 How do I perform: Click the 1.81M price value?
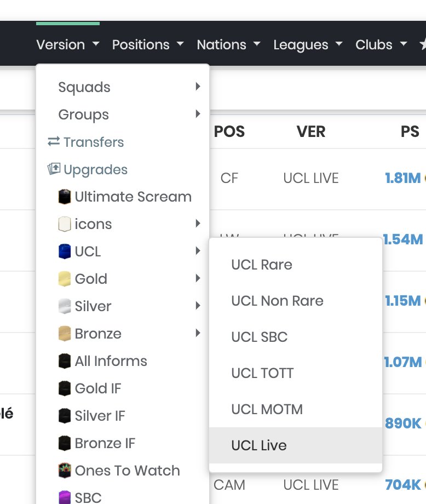(x=403, y=178)
